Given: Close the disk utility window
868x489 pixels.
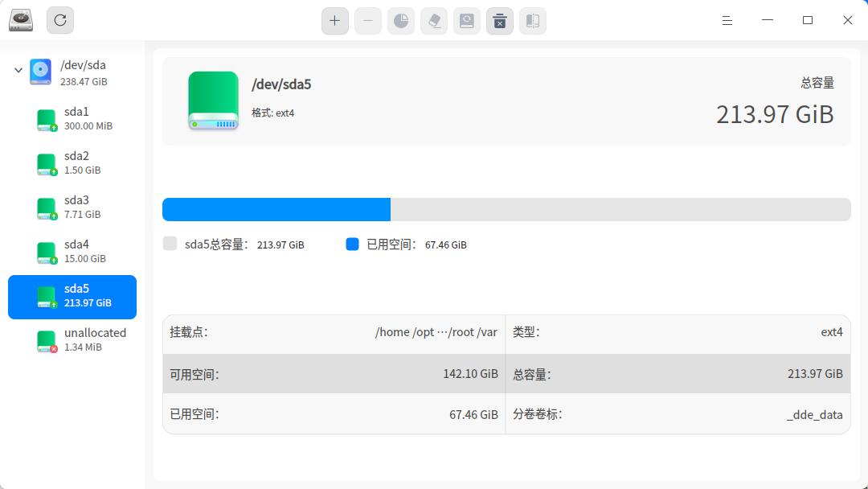Looking at the screenshot, I should [x=848, y=20].
